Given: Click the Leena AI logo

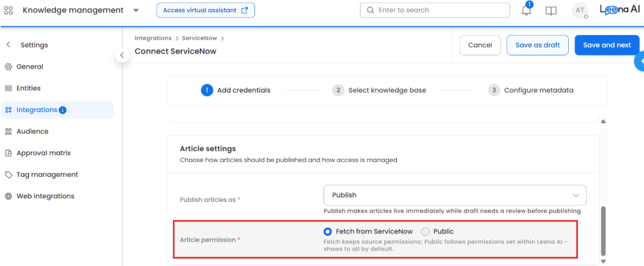Looking at the screenshot, I should click(620, 10).
